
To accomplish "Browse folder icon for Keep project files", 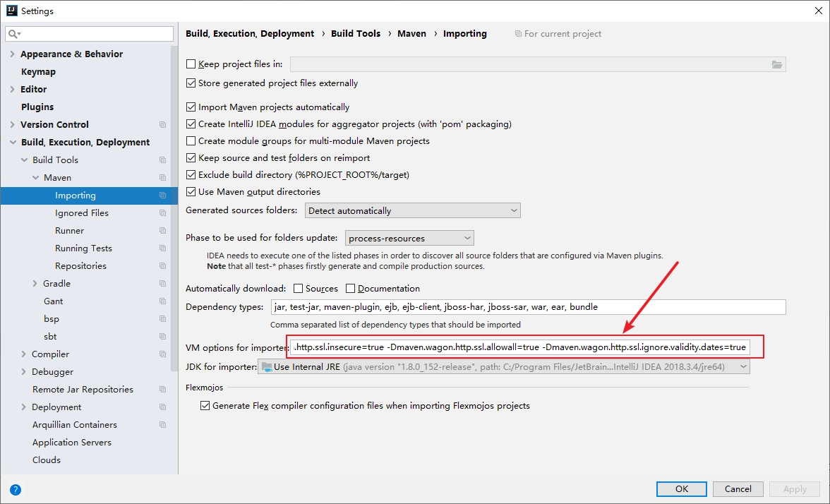I will point(776,65).
